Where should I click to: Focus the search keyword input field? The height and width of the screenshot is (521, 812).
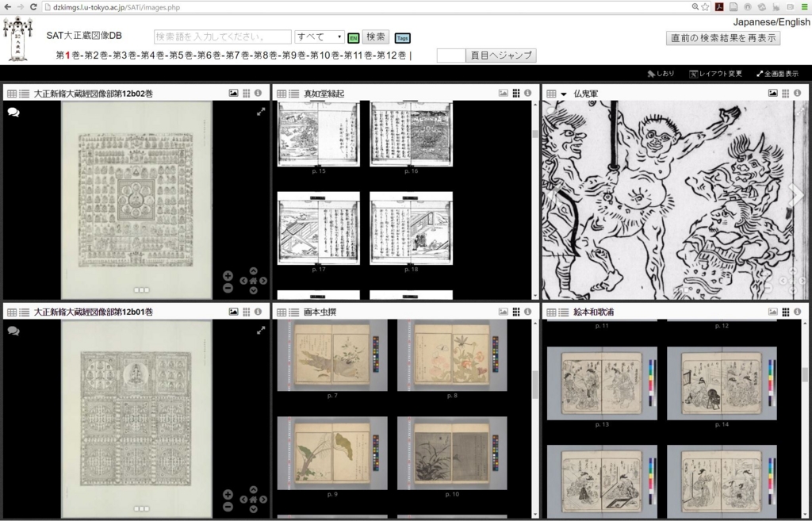223,36
